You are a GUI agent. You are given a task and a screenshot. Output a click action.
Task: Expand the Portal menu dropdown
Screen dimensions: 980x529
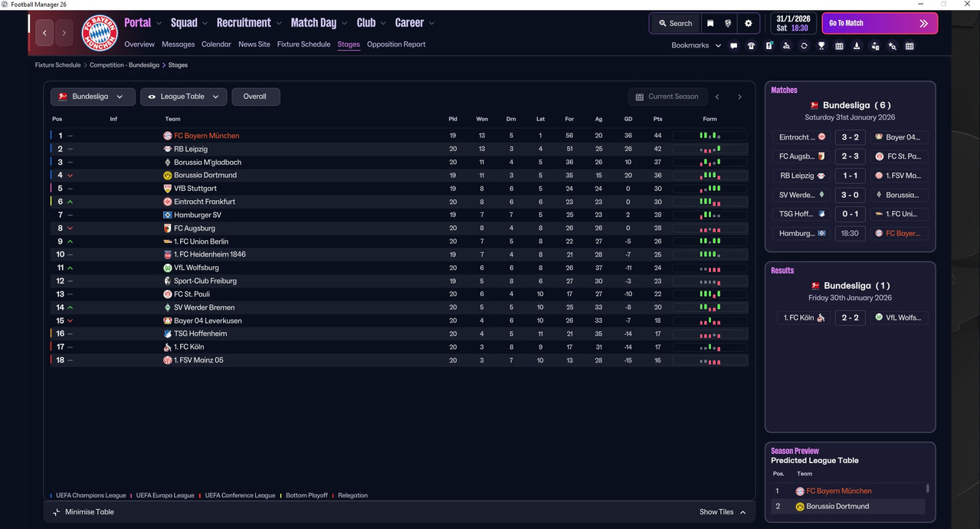click(159, 23)
